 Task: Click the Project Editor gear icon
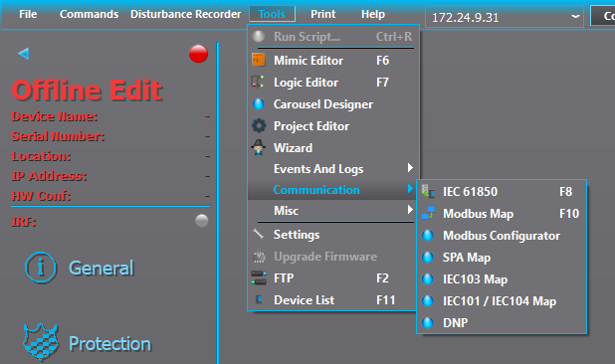point(259,125)
